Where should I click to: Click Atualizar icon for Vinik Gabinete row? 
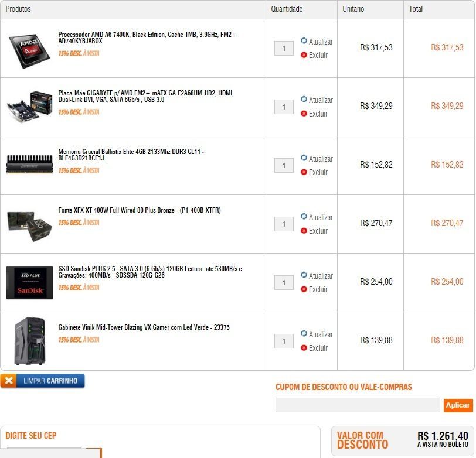(x=304, y=333)
